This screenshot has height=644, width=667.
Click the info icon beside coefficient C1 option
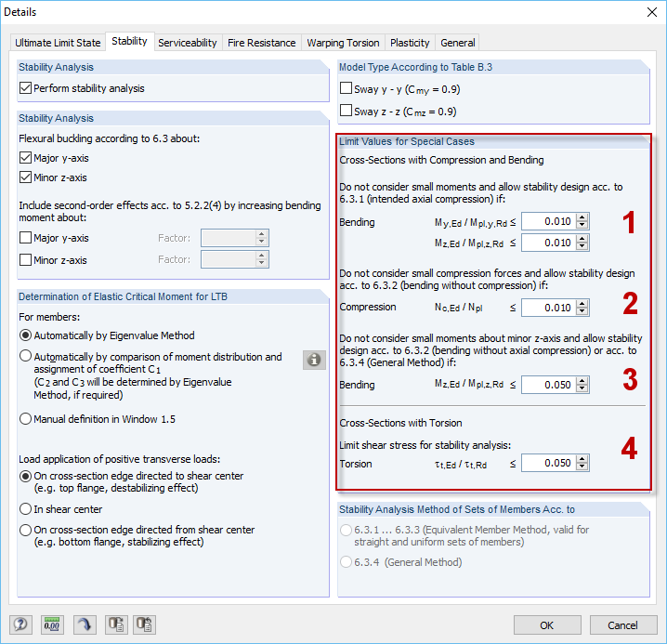(314, 360)
